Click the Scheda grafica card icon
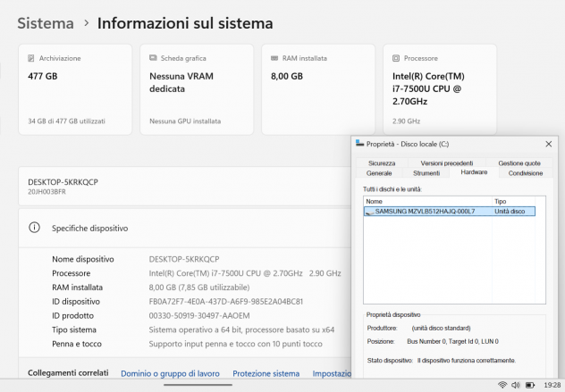 coord(153,58)
